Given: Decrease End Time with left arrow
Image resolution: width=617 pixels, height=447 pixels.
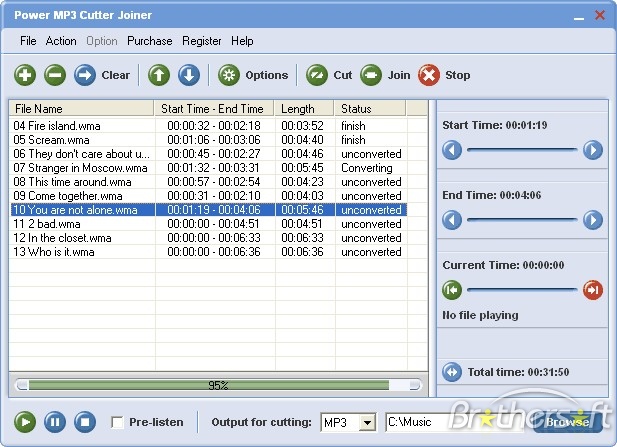Looking at the screenshot, I should [x=452, y=220].
